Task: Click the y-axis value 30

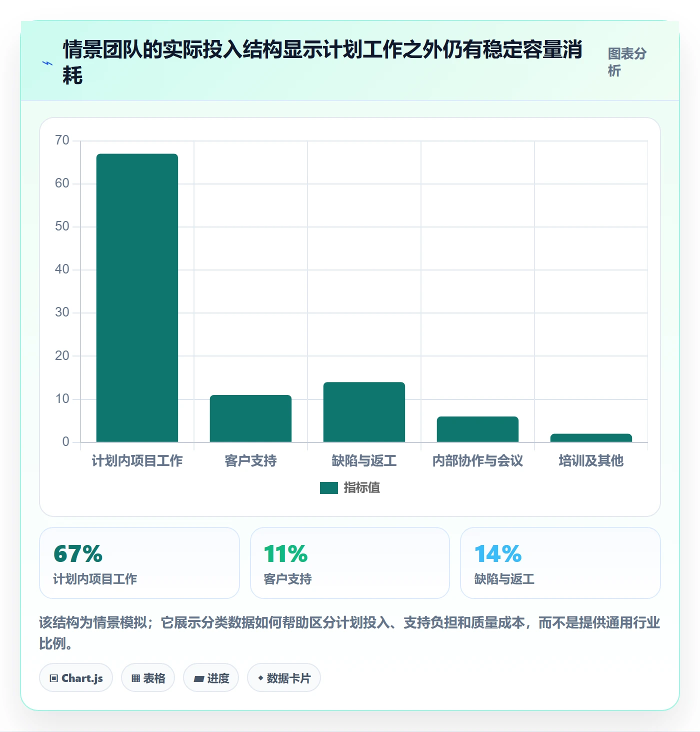Action: click(62, 312)
